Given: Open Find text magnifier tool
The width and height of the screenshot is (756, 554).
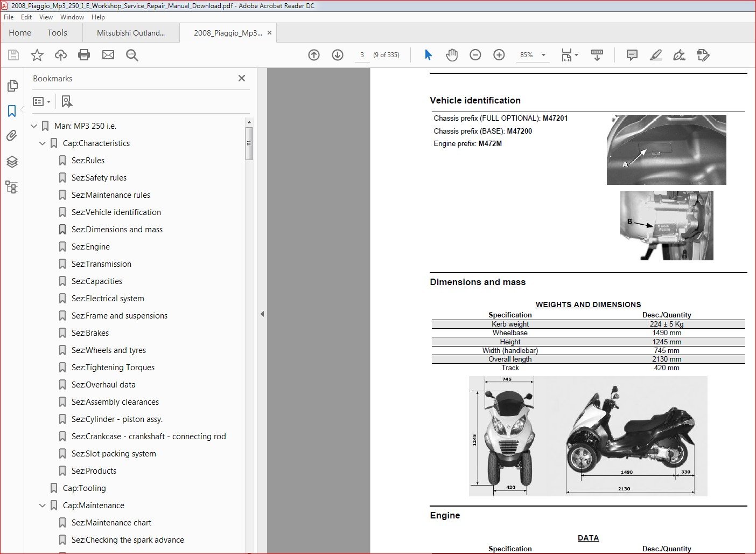Looking at the screenshot, I should 132,55.
